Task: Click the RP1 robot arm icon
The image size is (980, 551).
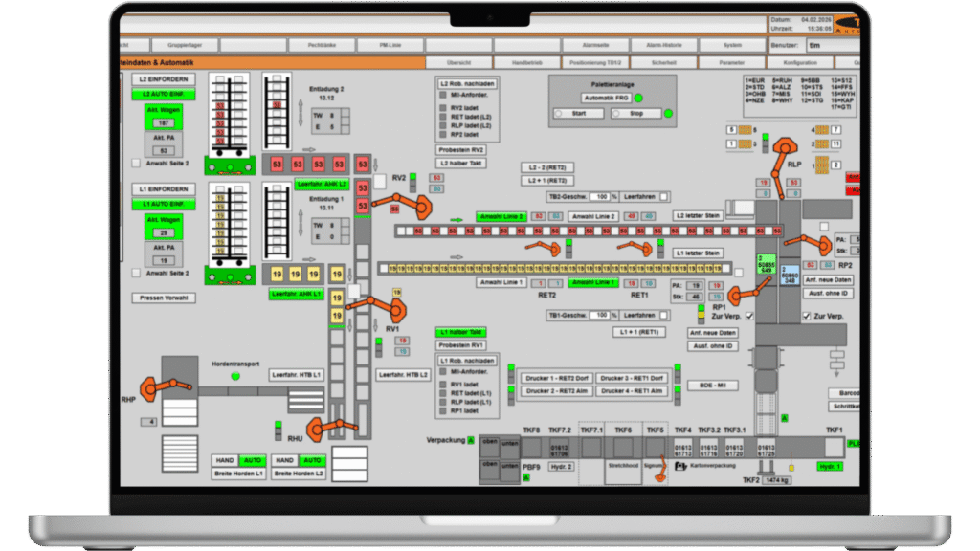Action: point(750,292)
